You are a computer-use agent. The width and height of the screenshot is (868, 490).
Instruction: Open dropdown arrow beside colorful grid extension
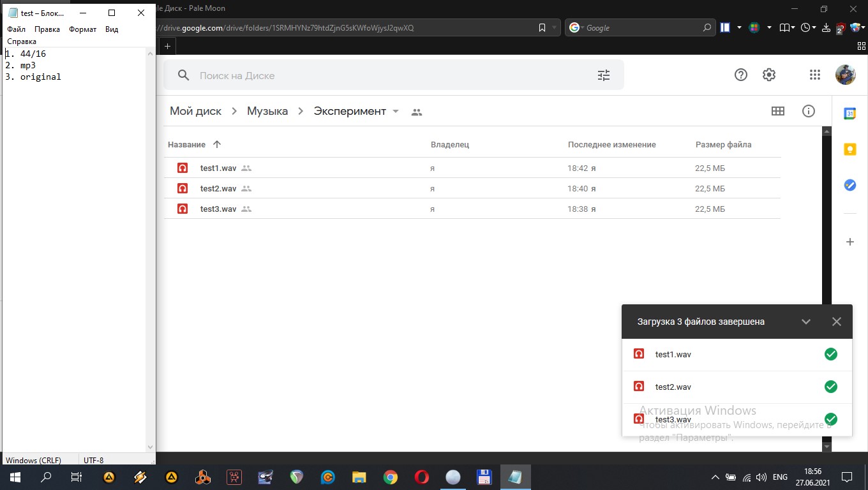769,27
